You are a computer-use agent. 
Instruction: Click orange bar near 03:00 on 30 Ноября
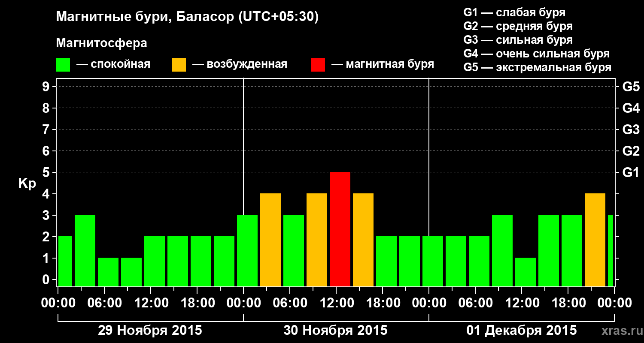pyautogui.click(x=270, y=240)
